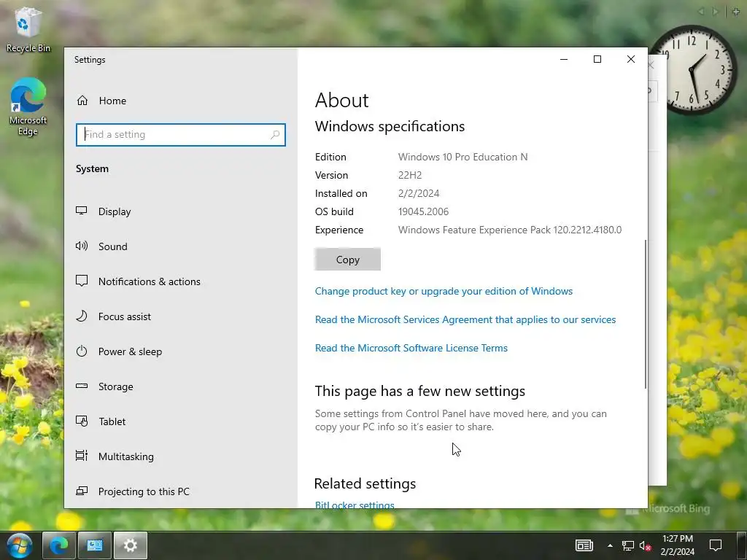
Task: Select the Feature Experience Pack value
Action: 510,230
